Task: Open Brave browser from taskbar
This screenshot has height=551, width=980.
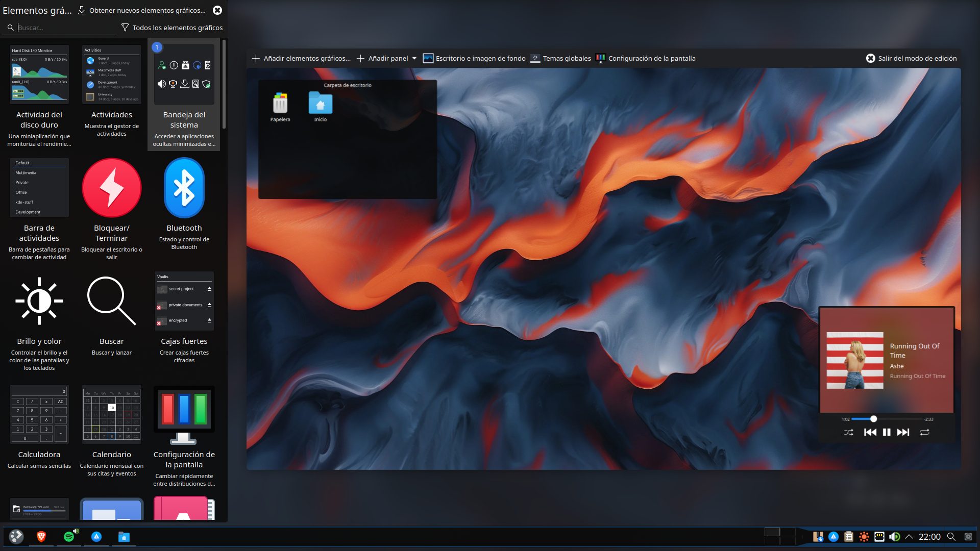Action: (x=41, y=537)
